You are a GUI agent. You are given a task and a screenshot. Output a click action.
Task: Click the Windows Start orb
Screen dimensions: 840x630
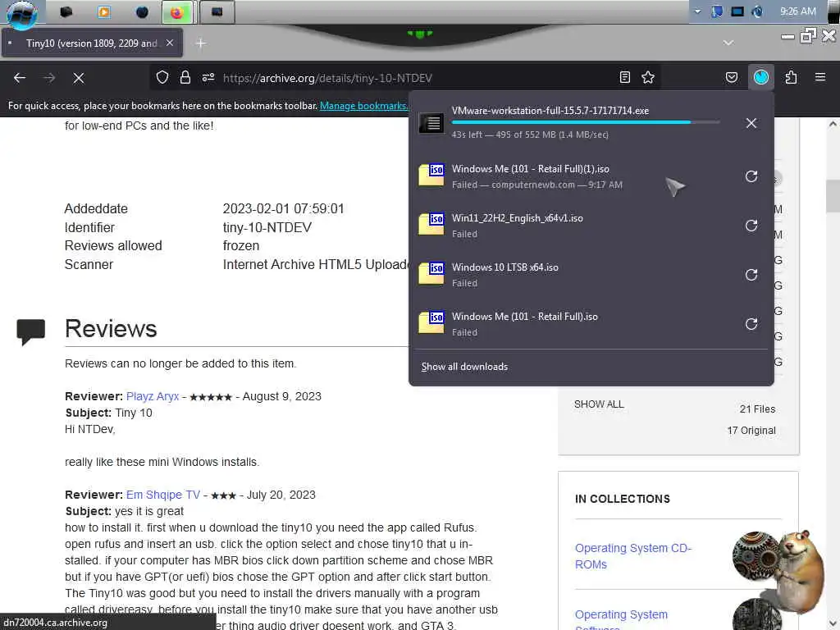(x=21, y=13)
